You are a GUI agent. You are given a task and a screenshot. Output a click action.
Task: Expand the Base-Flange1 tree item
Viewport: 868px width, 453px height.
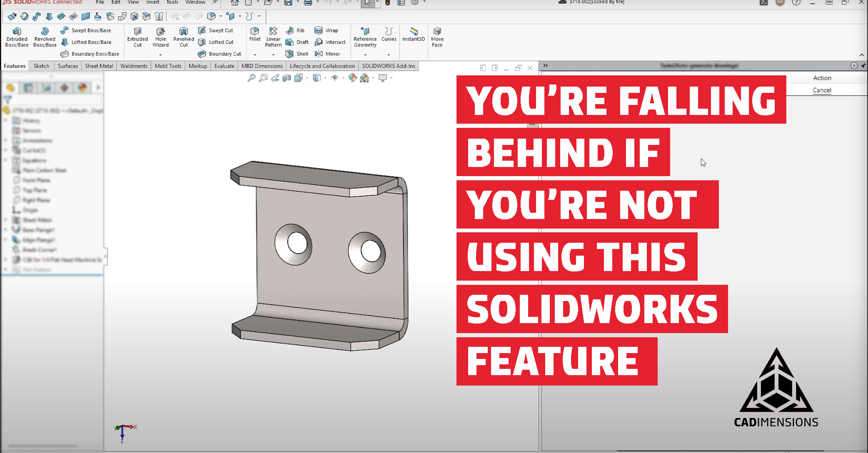tap(6, 229)
